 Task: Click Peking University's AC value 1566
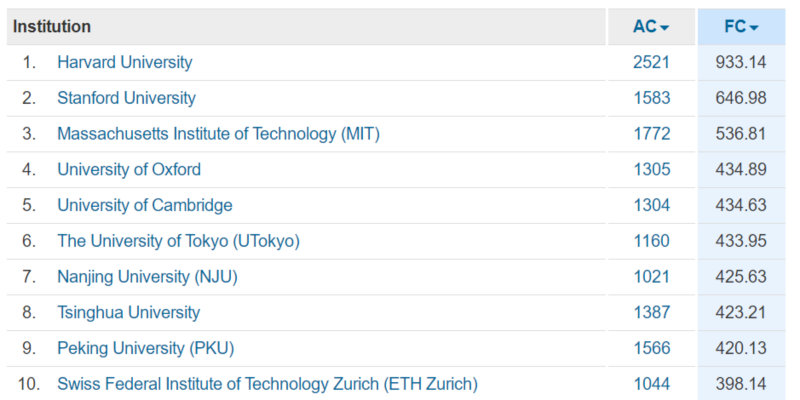[652, 348]
